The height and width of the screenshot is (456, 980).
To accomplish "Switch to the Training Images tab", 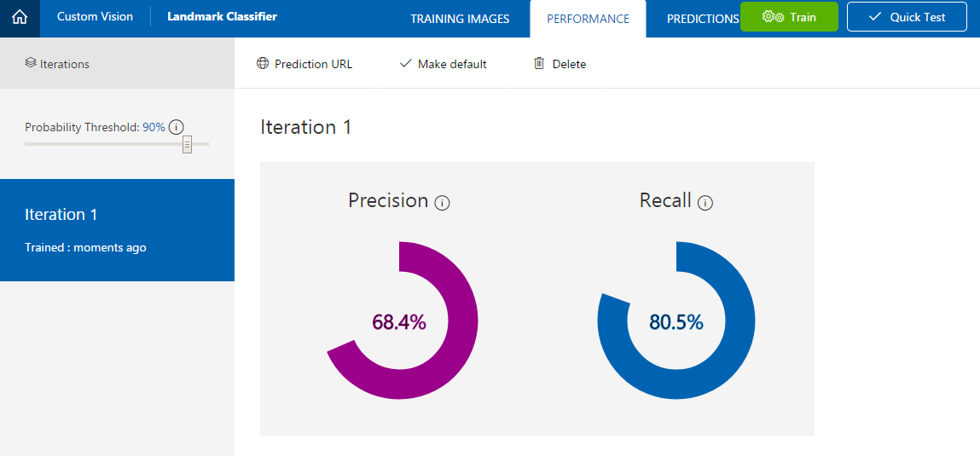I will click(x=460, y=19).
